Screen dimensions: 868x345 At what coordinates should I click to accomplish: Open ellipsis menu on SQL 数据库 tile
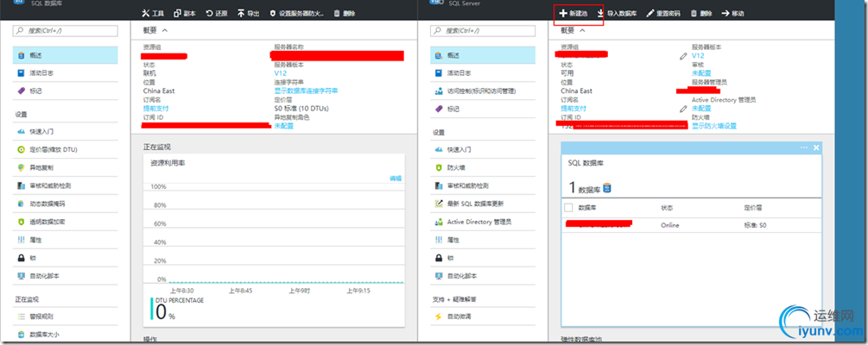click(804, 147)
